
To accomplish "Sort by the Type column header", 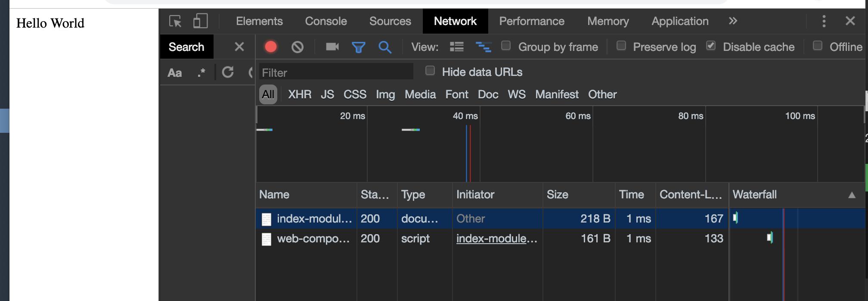I will pyautogui.click(x=425, y=194).
